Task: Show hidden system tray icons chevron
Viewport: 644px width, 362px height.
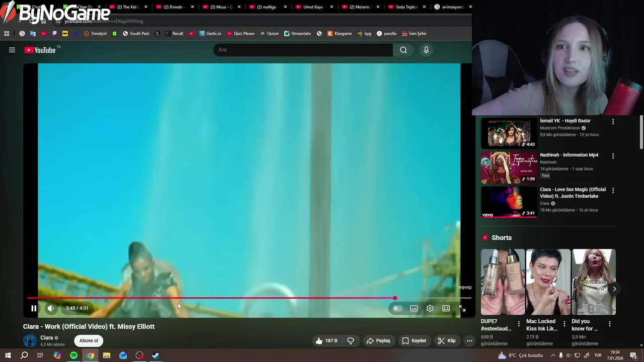Action: pos(553,355)
